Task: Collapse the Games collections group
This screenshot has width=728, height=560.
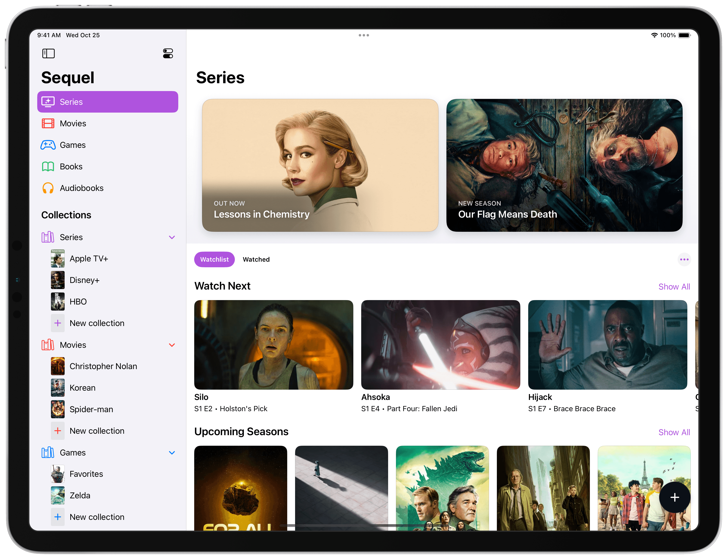Action: (x=172, y=453)
